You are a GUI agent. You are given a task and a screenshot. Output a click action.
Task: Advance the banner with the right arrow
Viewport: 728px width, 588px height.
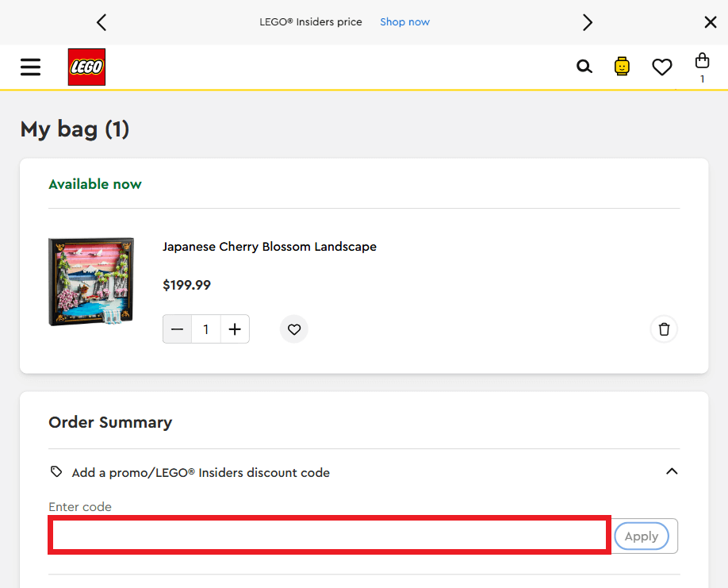(587, 22)
